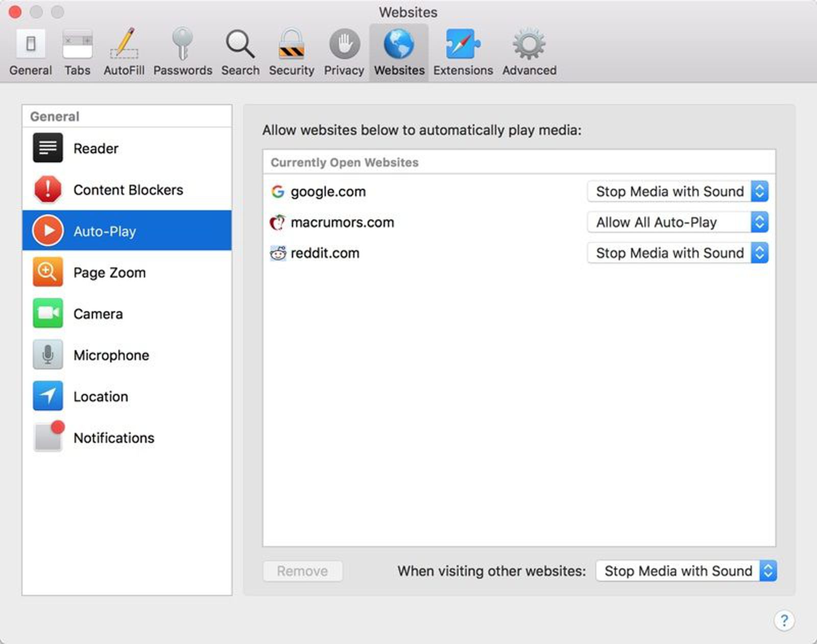The width and height of the screenshot is (817, 644).
Task: Select the Reader sidebar item
Action: point(95,148)
